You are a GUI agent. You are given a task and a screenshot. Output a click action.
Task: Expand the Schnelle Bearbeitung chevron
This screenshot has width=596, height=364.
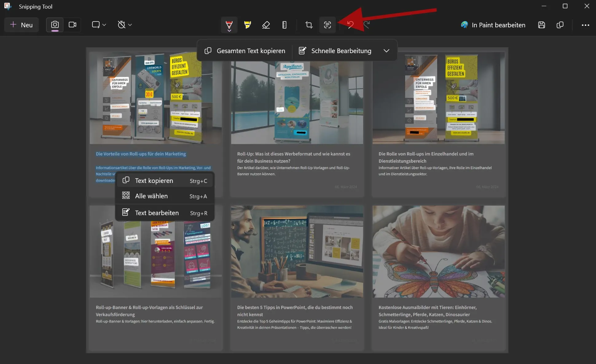tap(386, 51)
